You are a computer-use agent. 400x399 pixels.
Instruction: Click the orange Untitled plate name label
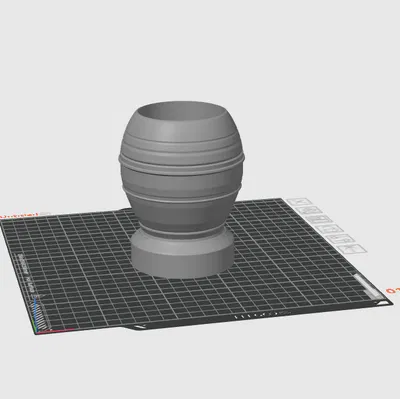20,215
